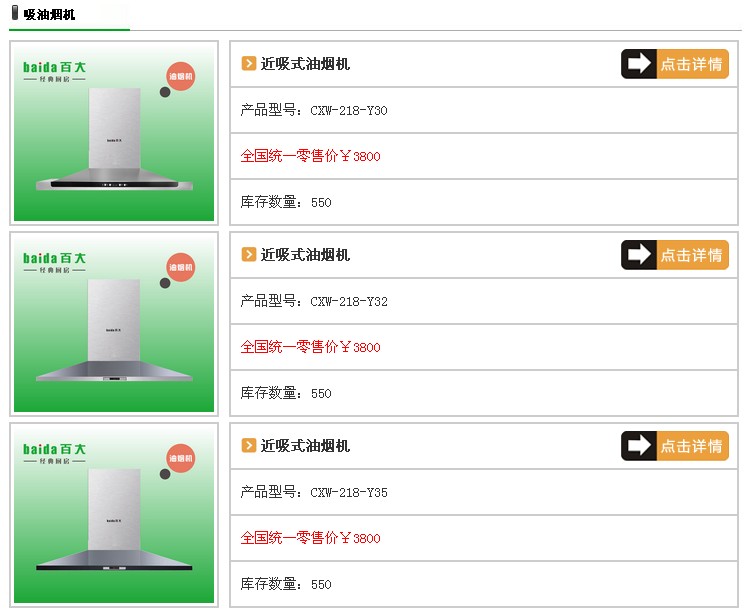This screenshot has width=751, height=609.
Task: Click the first product title 近吸式油烟机
Action: [x=305, y=64]
